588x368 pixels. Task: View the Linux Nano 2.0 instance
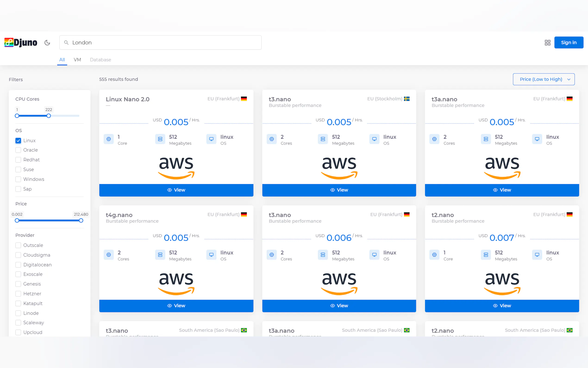(176, 190)
